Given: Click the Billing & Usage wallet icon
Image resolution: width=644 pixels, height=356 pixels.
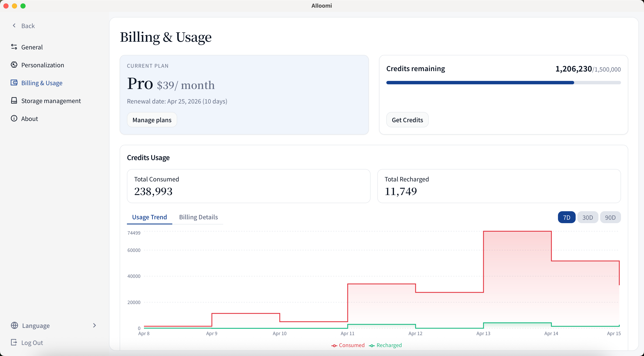Looking at the screenshot, I should coord(14,82).
